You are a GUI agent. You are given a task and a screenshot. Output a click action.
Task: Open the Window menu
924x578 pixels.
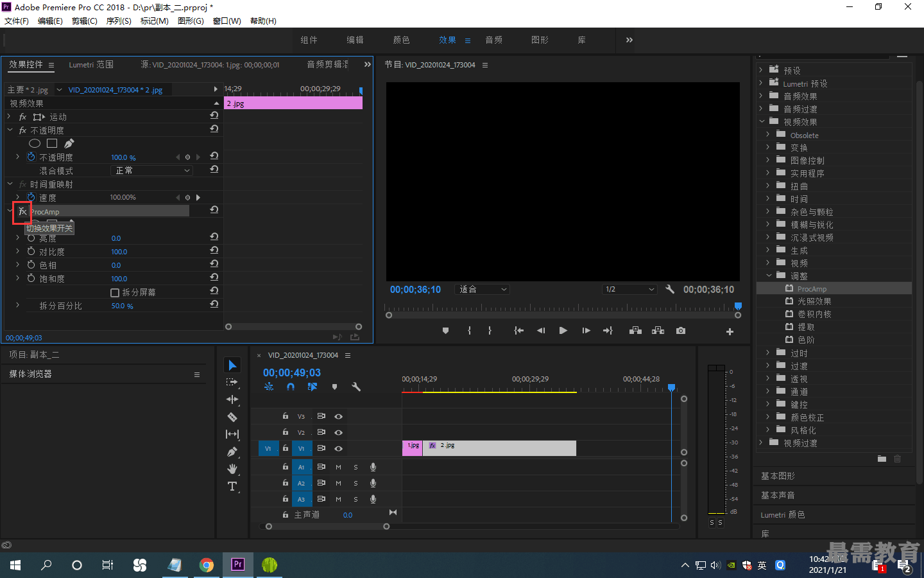pos(227,21)
